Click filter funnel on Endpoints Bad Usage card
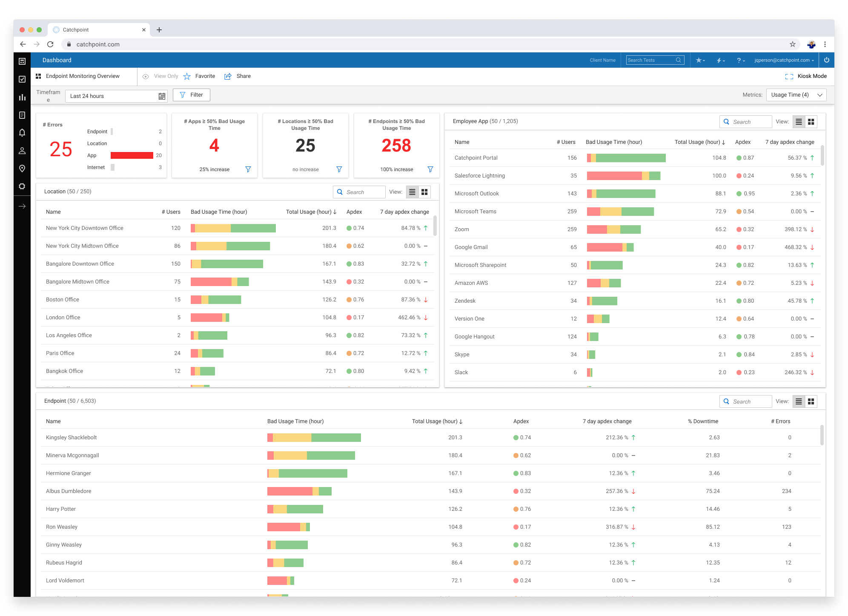This screenshot has width=848, height=616. click(x=430, y=169)
